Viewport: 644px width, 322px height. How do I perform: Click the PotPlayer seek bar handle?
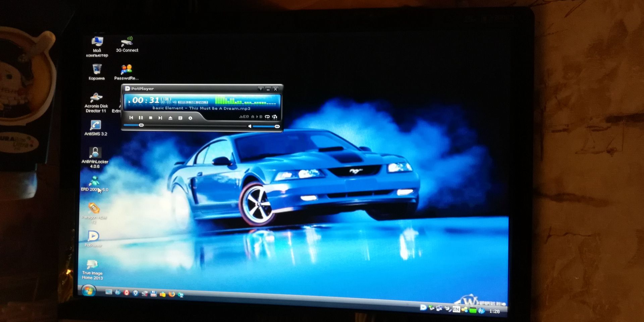click(x=141, y=125)
